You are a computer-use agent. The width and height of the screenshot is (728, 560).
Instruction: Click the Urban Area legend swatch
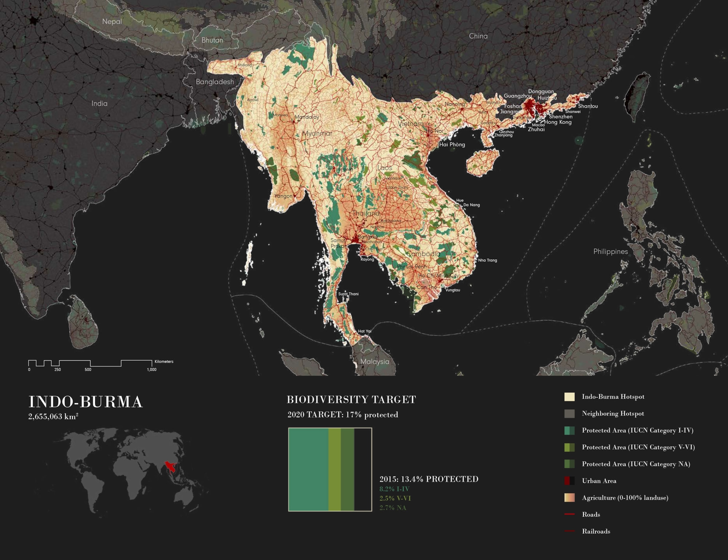(x=569, y=481)
